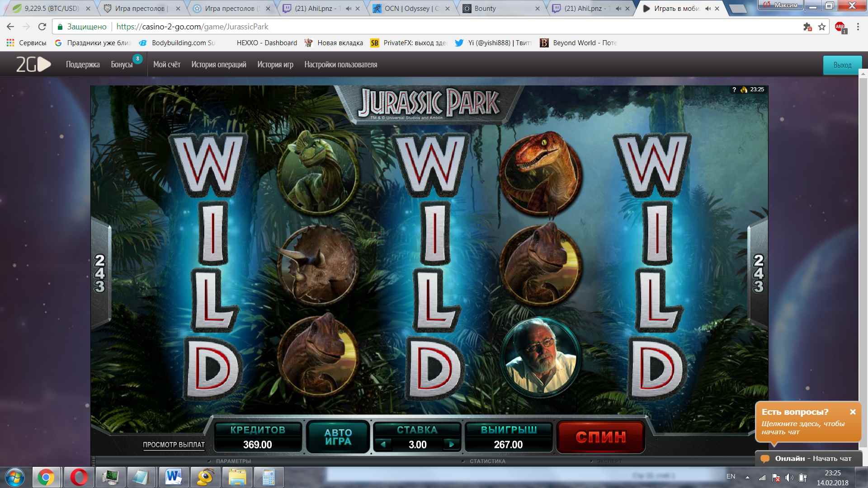The height and width of the screenshot is (488, 868).
Task: Open the Мой счёт account page
Action: (x=167, y=65)
